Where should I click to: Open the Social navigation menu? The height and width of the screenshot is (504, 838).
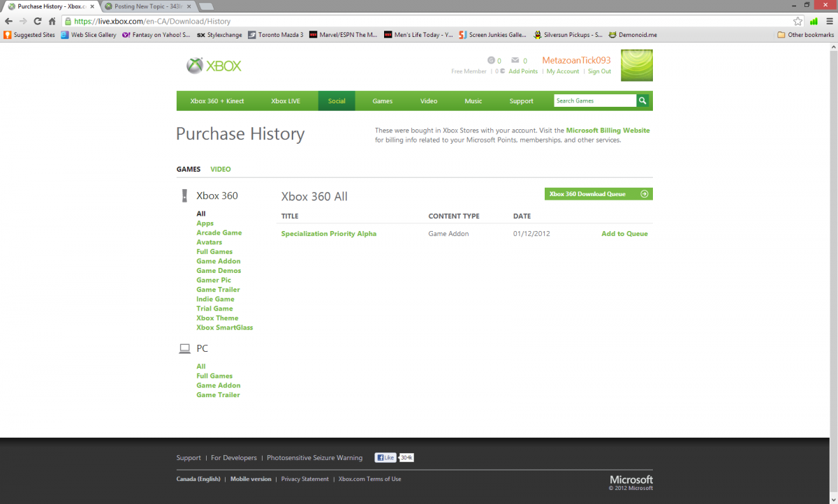point(337,101)
